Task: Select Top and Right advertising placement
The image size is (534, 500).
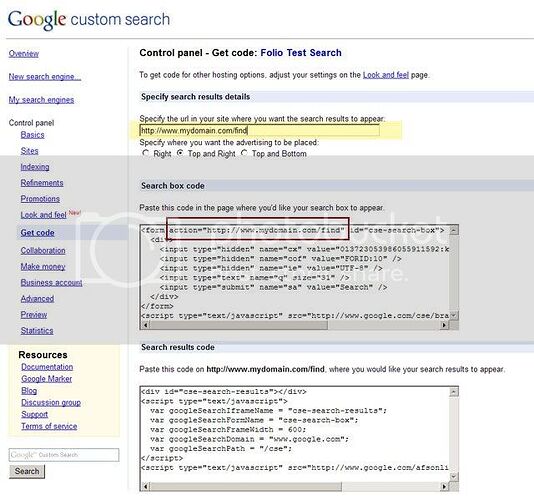Action: pos(180,153)
